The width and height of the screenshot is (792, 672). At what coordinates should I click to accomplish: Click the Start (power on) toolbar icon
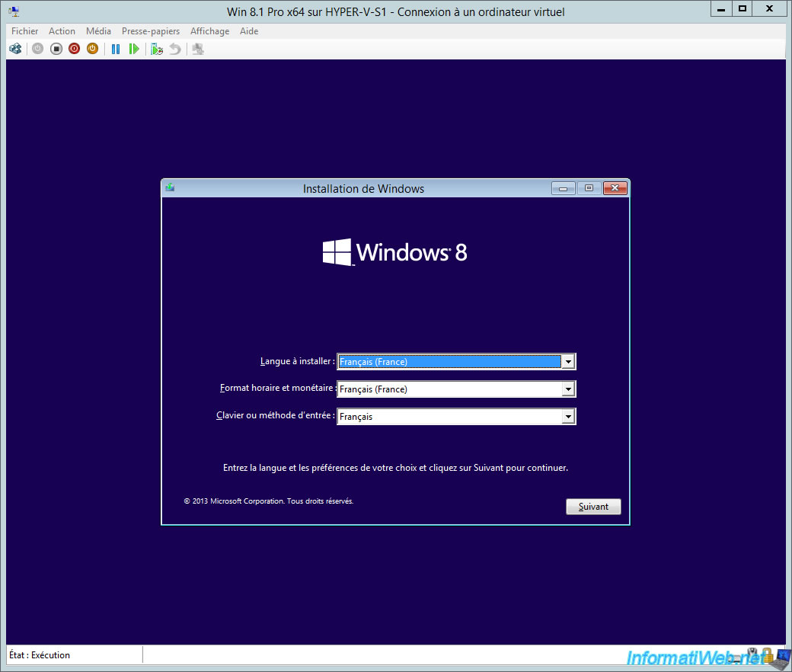[38, 49]
